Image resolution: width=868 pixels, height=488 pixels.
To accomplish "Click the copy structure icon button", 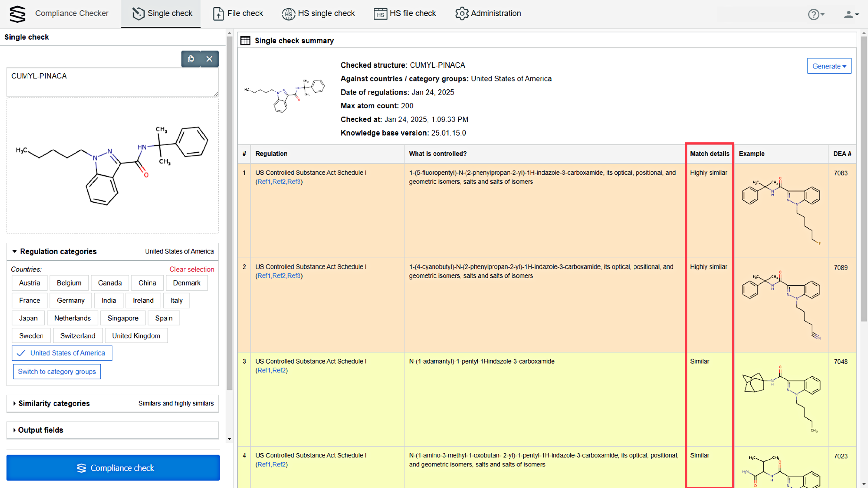I will pyautogui.click(x=191, y=59).
